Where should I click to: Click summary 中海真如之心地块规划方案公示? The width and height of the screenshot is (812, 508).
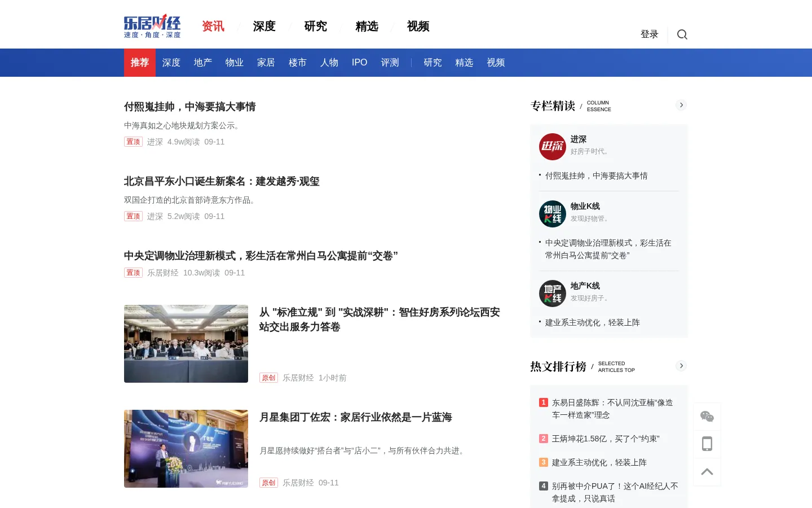pyautogui.click(x=183, y=126)
